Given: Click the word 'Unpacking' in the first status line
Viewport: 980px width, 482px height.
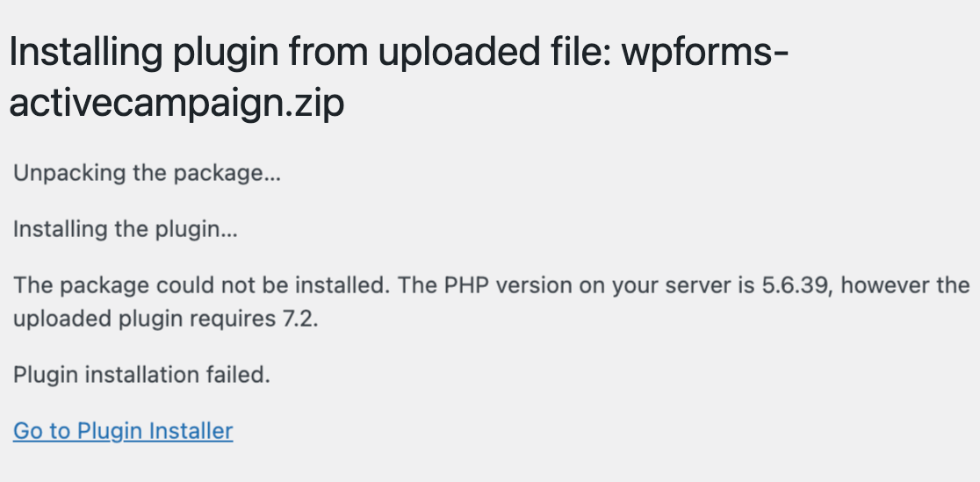Looking at the screenshot, I should 69,173.
